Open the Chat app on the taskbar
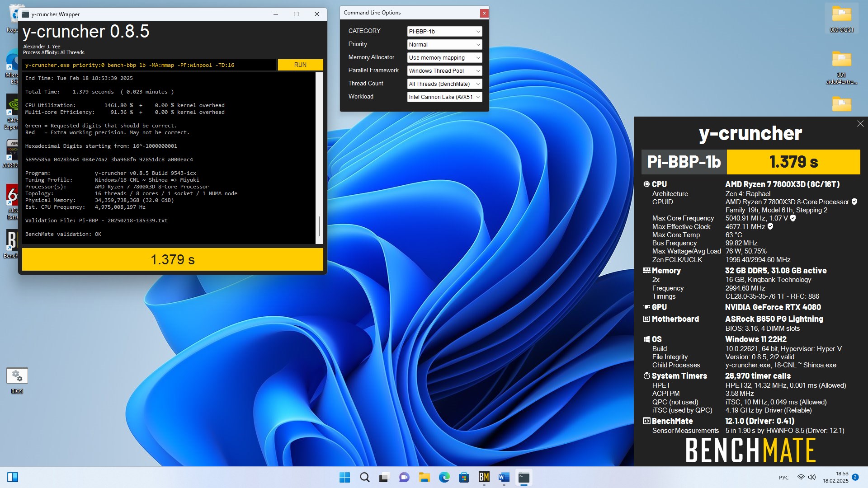The width and height of the screenshot is (868, 488). (404, 477)
